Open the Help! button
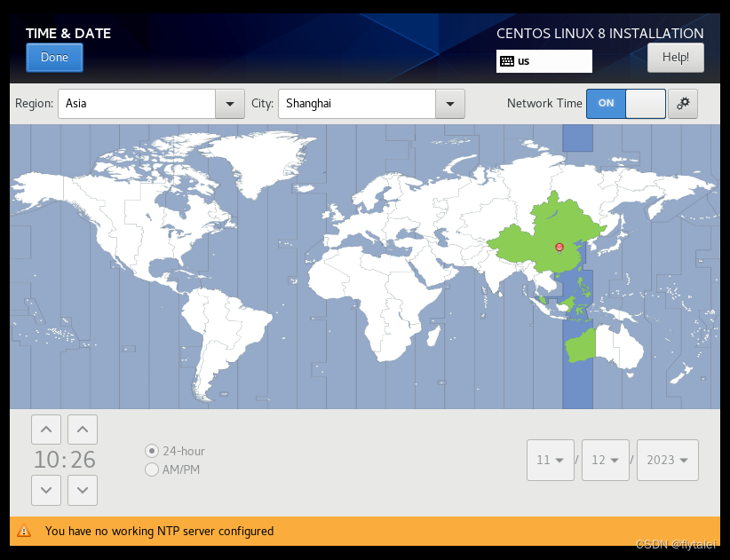The height and width of the screenshot is (560, 730). tap(676, 58)
